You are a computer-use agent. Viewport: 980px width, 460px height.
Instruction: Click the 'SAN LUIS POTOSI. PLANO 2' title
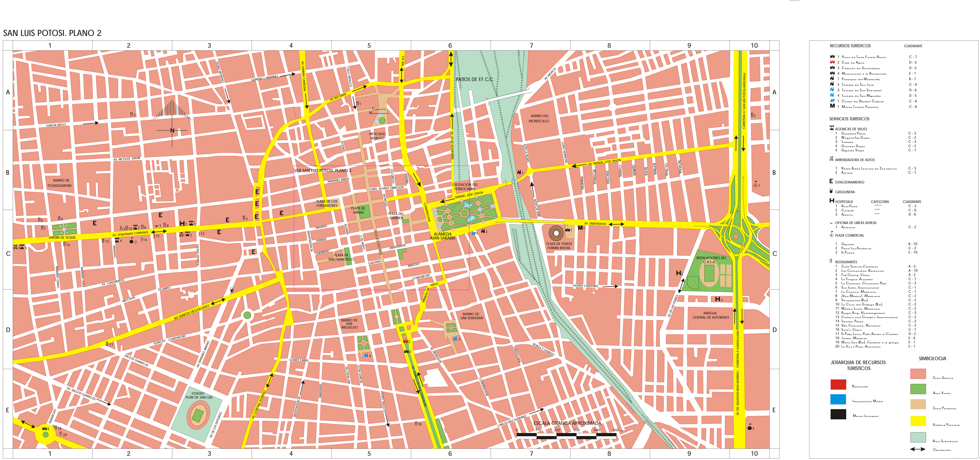click(x=53, y=33)
